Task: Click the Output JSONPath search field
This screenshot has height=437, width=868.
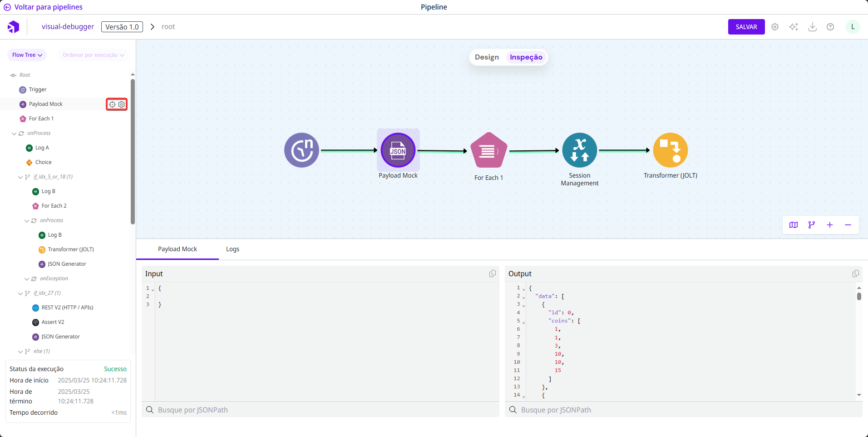Action: (686, 410)
